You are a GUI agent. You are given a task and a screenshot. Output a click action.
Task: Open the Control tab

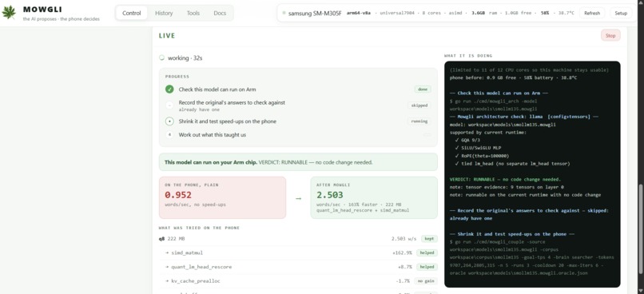point(131,13)
